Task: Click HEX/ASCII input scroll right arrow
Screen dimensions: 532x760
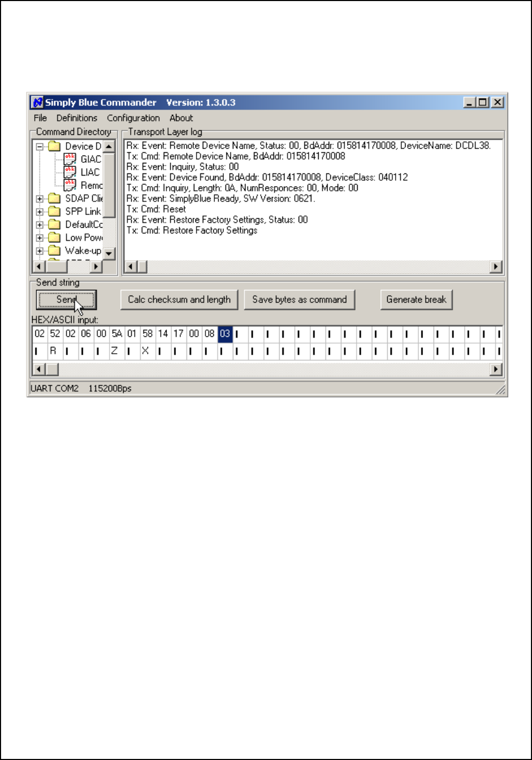Action: click(x=496, y=369)
